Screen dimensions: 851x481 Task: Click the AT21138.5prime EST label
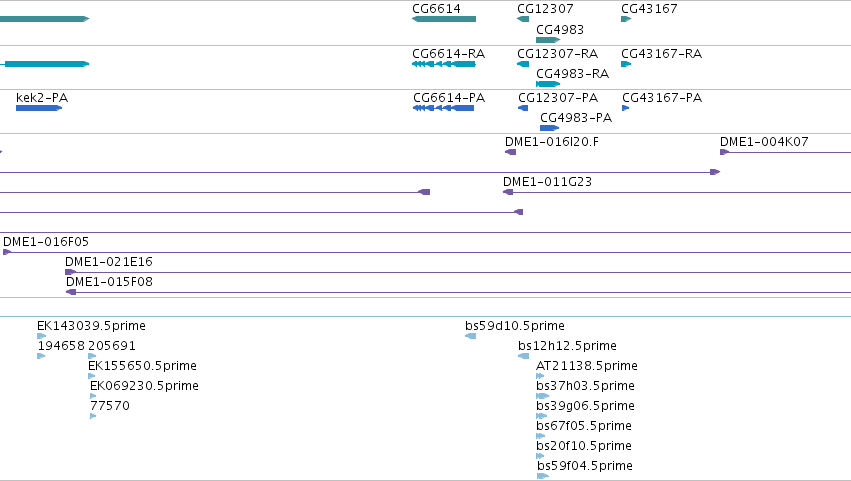(587, 366)
